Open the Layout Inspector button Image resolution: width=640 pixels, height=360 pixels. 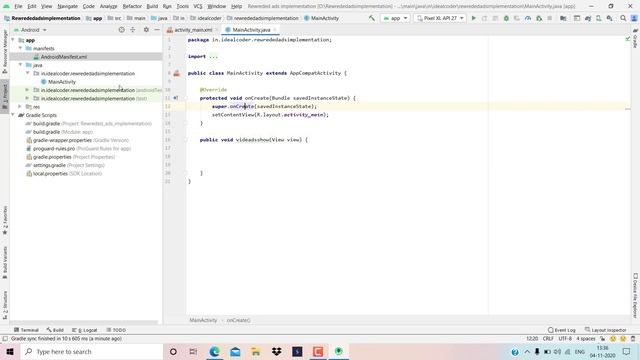[x=605, y=330]
